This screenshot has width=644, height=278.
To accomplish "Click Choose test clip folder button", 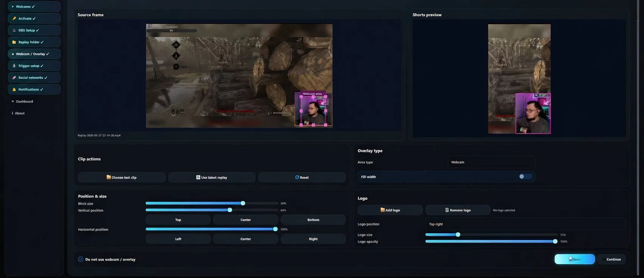I will point(121,177).
